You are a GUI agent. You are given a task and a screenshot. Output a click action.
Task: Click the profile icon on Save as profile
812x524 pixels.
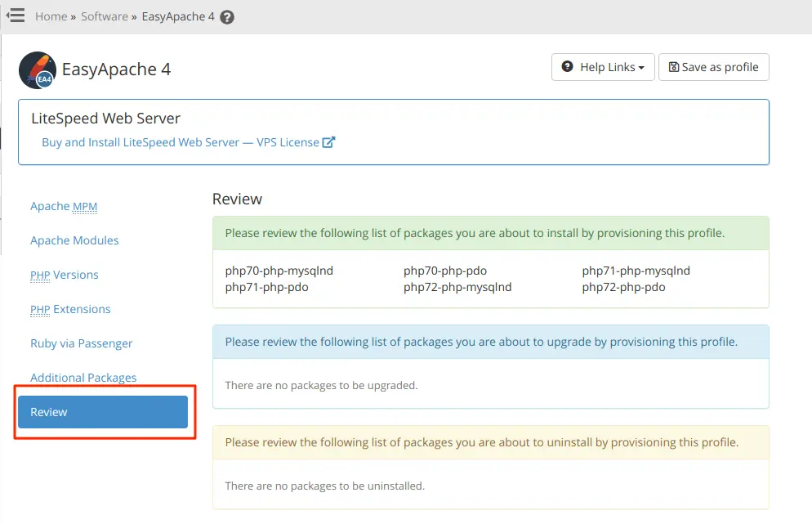click(673, 67)
